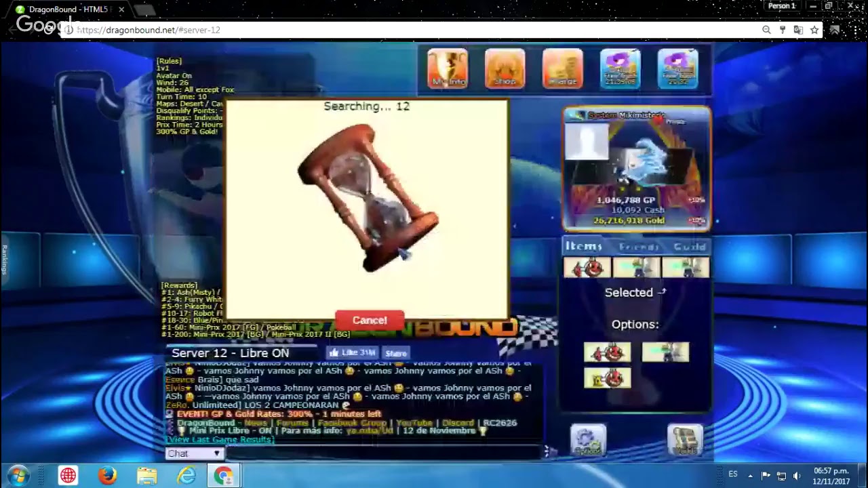Click the volume speaker tray icon
Viewport: 868px width, 488px height.
click(797, 475)
